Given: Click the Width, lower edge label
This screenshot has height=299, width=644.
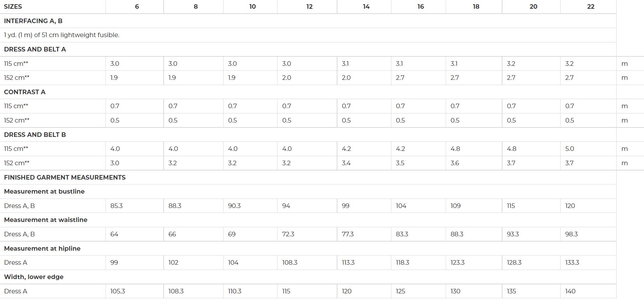Looking at the screenshot, I should pos(34,277).
